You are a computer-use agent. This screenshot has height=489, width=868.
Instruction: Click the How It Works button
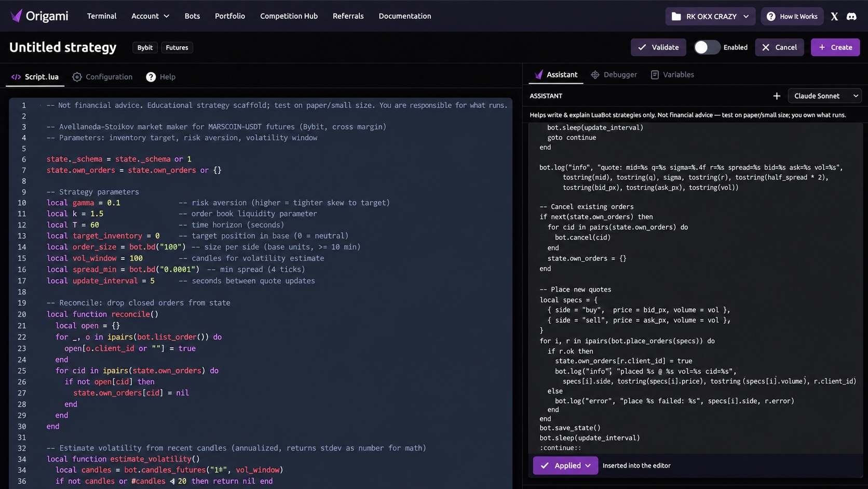click(792, 17)
